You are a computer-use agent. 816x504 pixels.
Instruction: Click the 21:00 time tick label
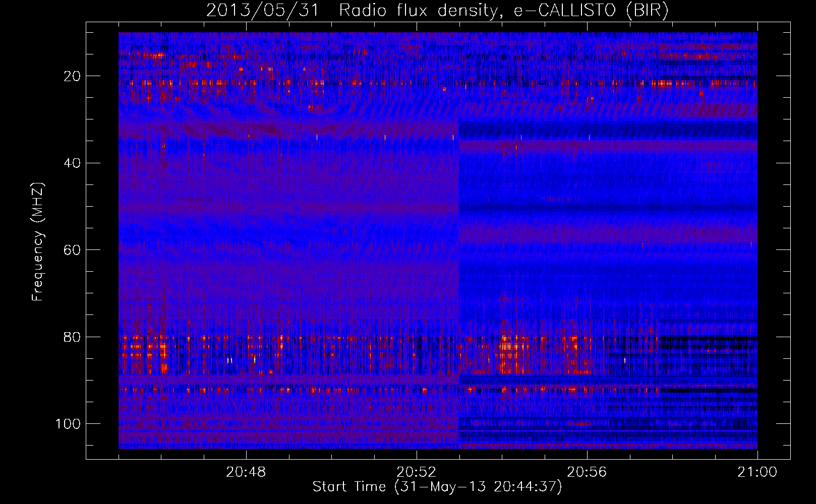757,472
